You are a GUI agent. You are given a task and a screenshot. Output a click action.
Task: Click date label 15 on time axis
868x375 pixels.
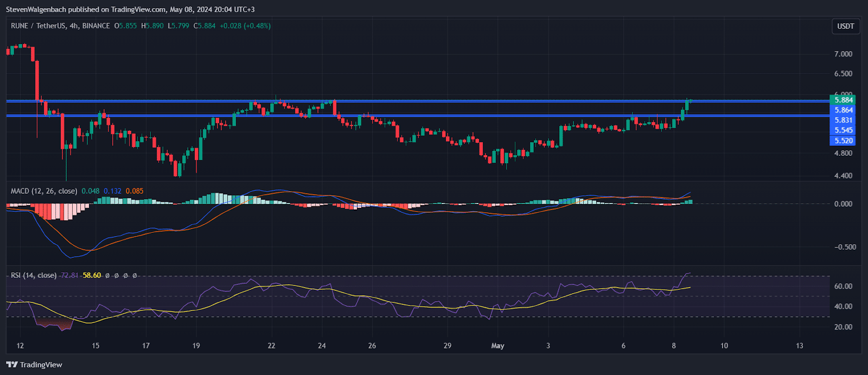tap(95, 346)
